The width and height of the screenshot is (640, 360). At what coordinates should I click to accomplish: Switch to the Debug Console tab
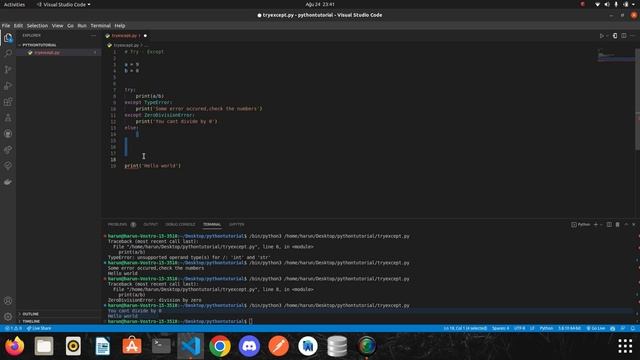click(x=180, y=224)
